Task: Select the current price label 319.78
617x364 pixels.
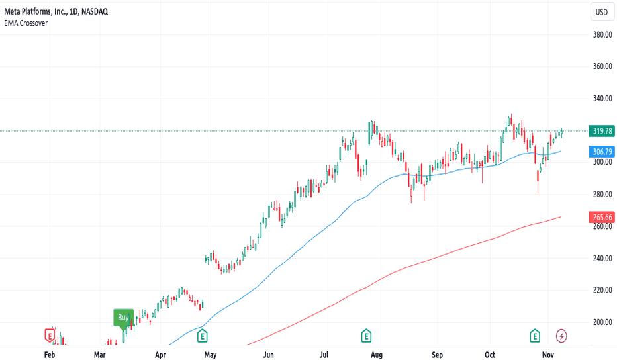Action: (602, 131)
